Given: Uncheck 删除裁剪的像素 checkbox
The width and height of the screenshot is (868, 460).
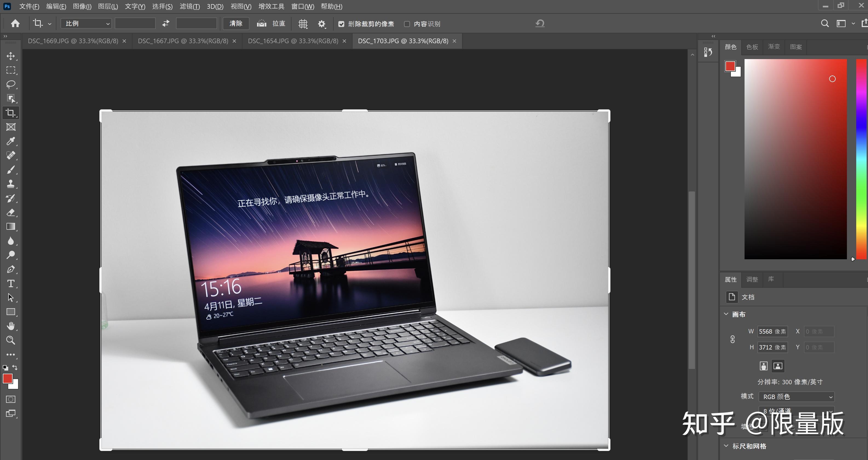Looking at the screenshot, I should tap(341, 24).
